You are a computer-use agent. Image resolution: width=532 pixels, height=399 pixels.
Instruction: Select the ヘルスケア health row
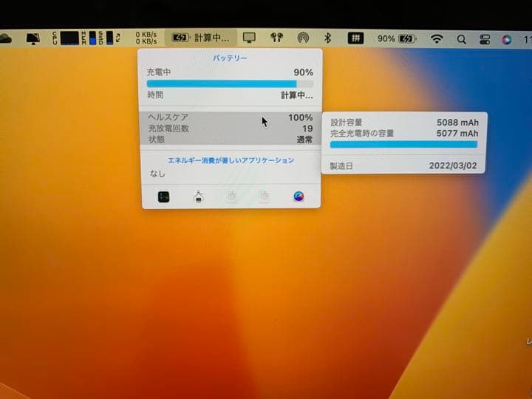click(x=231, y=117)
